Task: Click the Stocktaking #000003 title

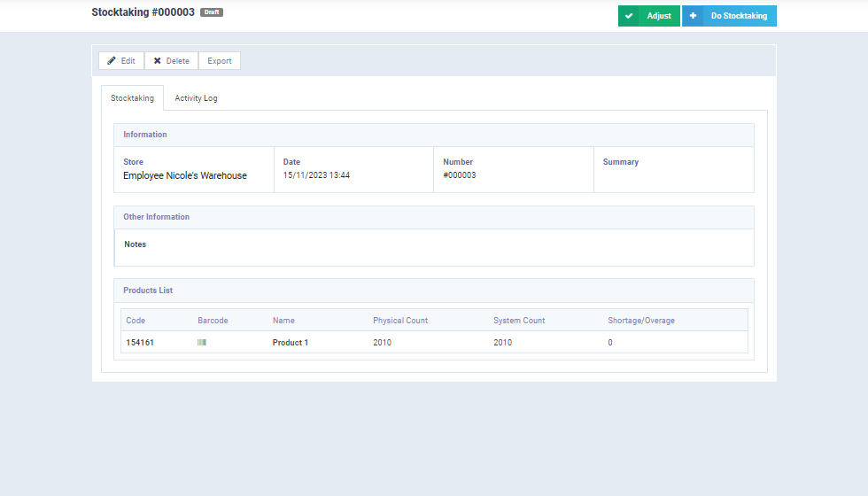Action: tap(143, 12)
